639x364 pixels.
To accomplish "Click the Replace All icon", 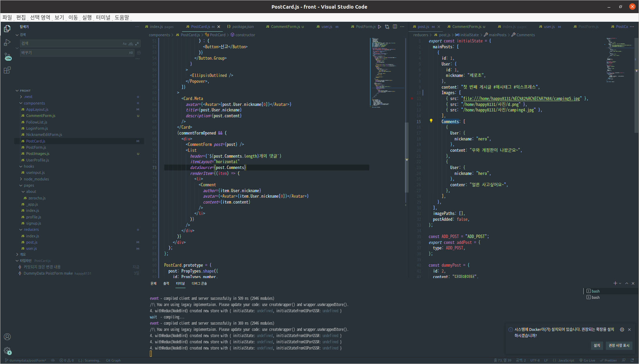I will click(139, 53).
